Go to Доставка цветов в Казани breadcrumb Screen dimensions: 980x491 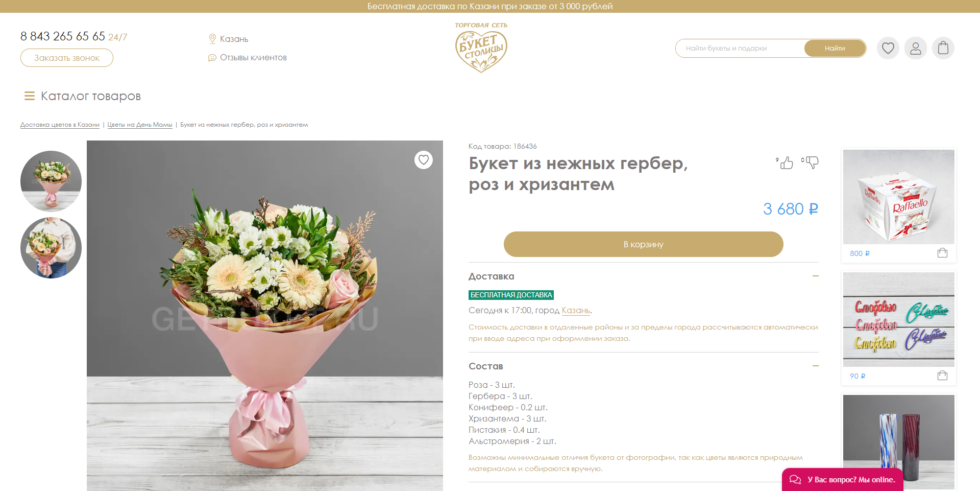click(60, 125)
